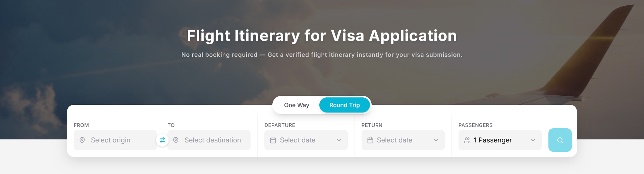Viewport: 644px width, 174px height.
Task: Click the calendar icon in the Return field
Action: tap(370, 140)
